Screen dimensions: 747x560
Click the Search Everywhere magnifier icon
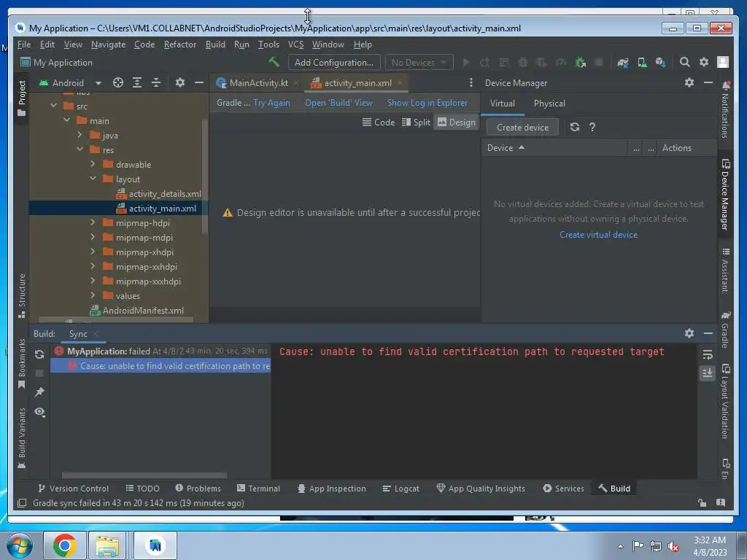[684, 62]
